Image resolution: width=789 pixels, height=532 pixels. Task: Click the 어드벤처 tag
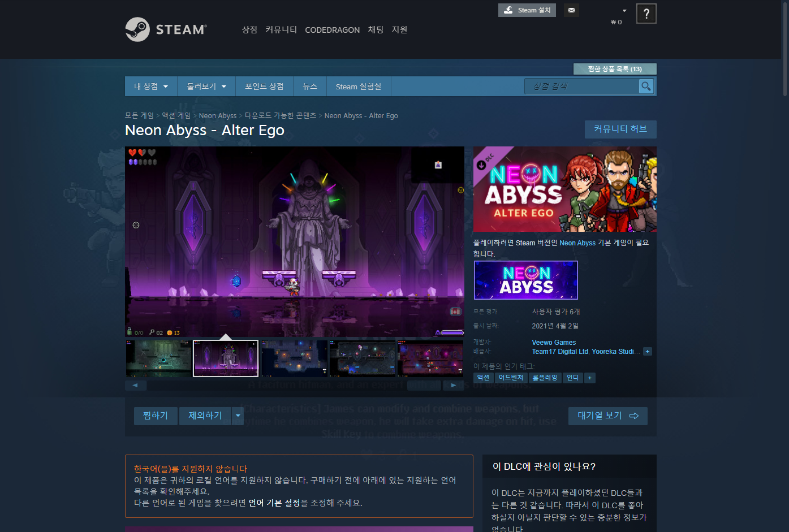(511, 378)
